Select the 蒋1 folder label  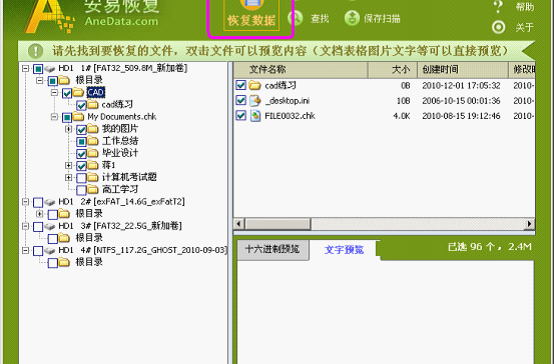108,165
